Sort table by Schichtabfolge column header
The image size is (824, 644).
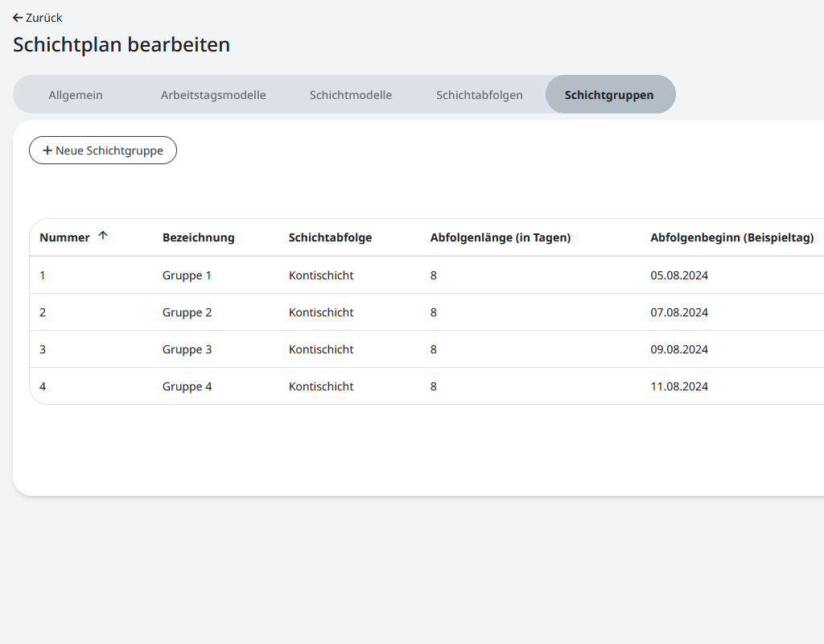(330, 237)
